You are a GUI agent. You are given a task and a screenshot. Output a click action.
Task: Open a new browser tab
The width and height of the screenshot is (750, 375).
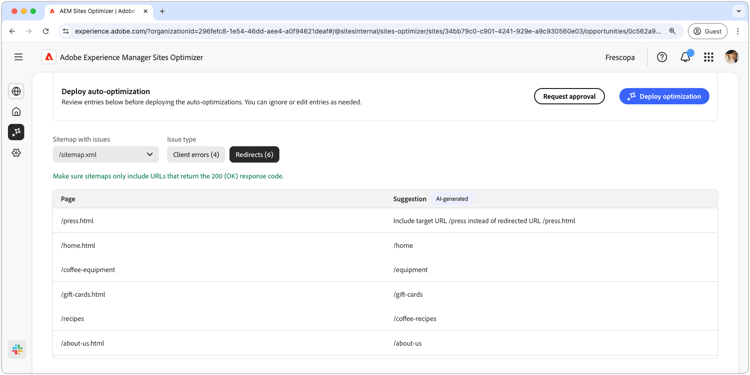162,11
